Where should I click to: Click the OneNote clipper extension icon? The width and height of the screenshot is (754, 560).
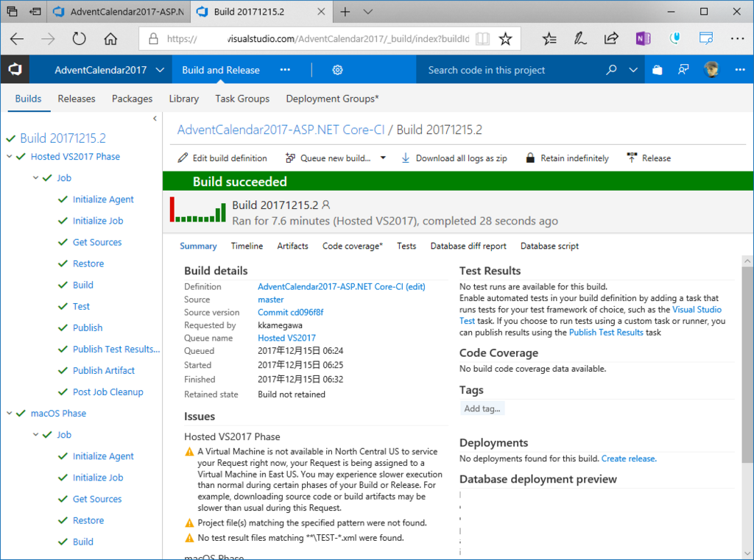(643, 38)
